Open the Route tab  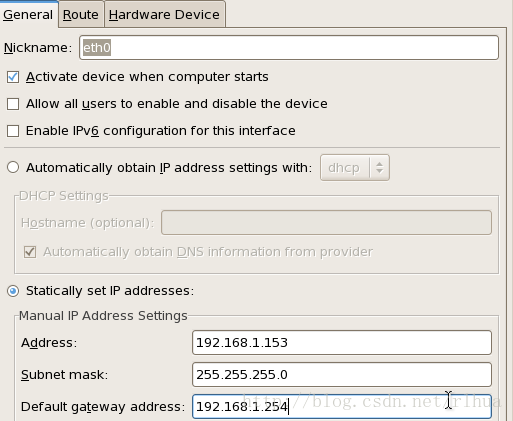pos(81,14)
